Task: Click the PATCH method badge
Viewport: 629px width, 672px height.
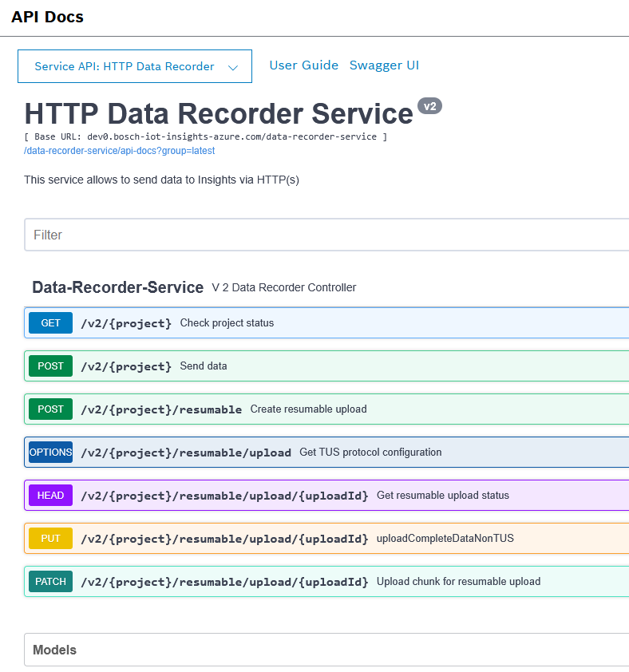Action: coord(50,582)
